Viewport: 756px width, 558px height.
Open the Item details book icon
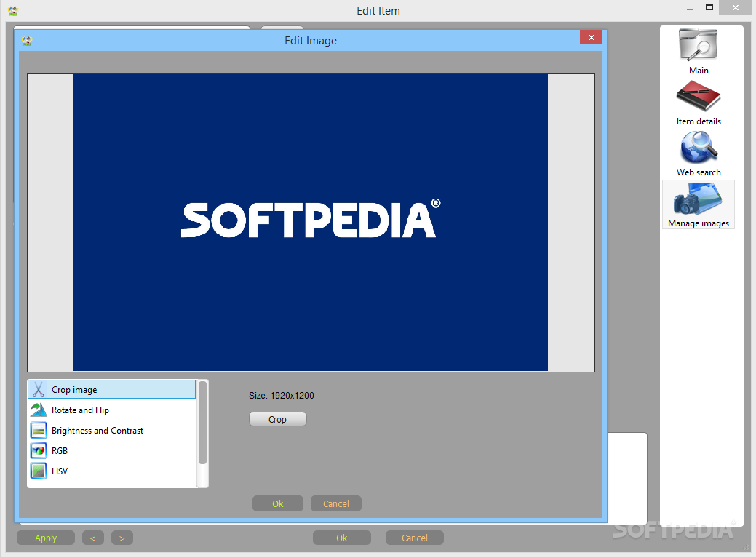pos(698,96)
